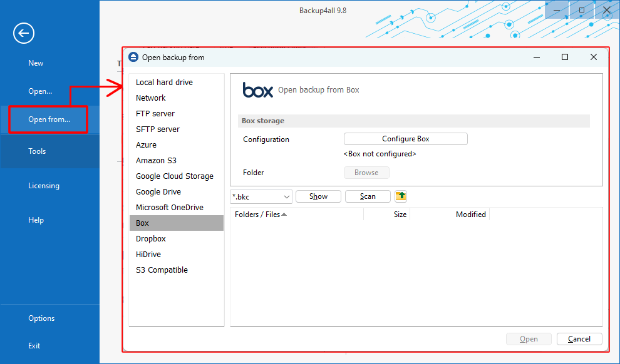Select Dropbox from the storage list
This screenshot has height=364, width=620.
(x=150, y=238)
